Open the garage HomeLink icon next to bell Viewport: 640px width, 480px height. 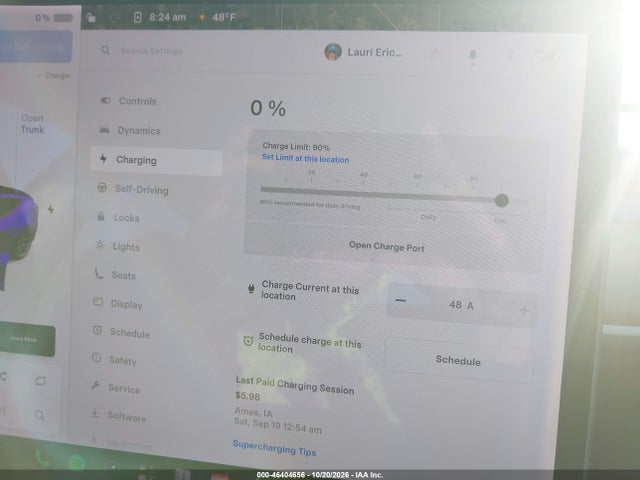click(436, 53)
